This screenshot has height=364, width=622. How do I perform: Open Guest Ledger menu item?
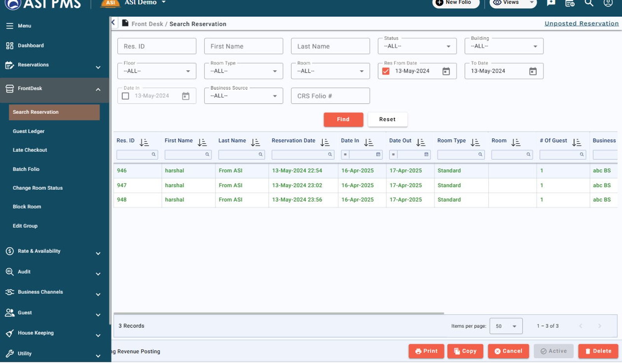pyautogui.click(x=28, y=132)
